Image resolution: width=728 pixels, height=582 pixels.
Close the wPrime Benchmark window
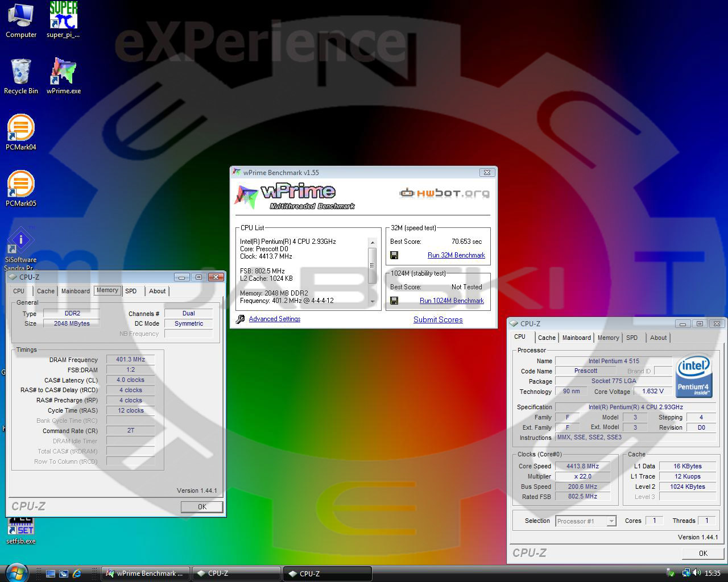pos(487,172)
